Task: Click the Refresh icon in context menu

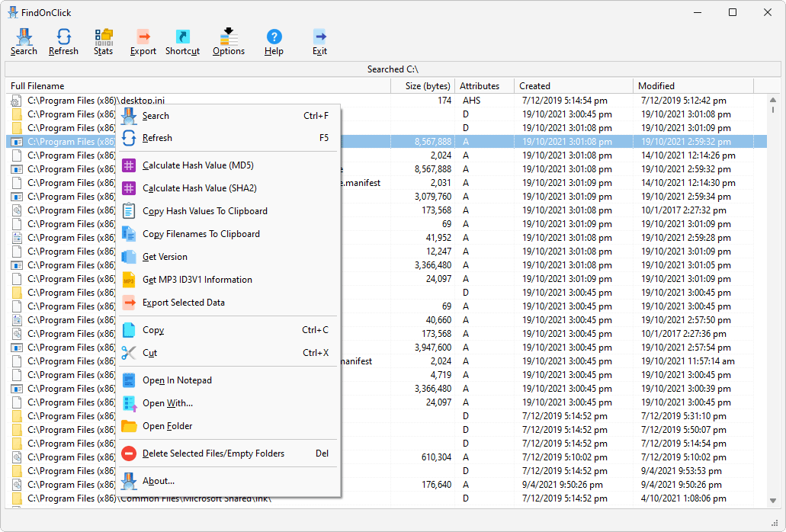Action: pos(129,138)
